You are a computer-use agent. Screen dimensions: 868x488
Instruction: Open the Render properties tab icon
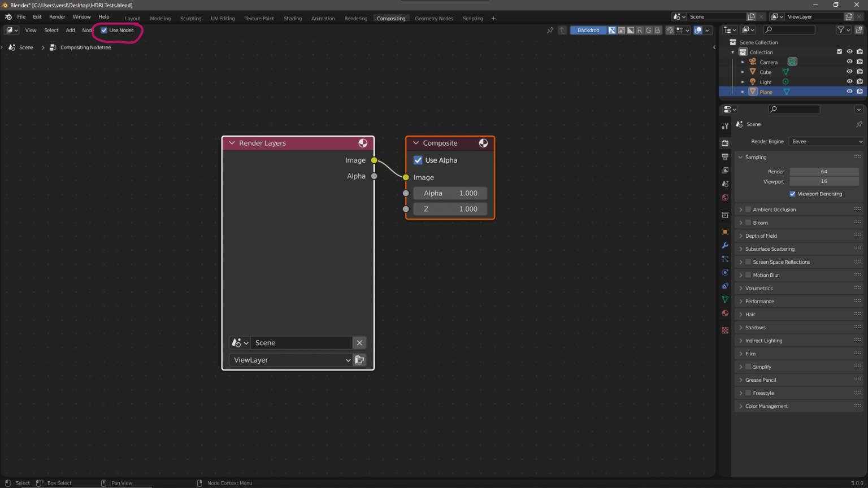(x=725, y=143)
